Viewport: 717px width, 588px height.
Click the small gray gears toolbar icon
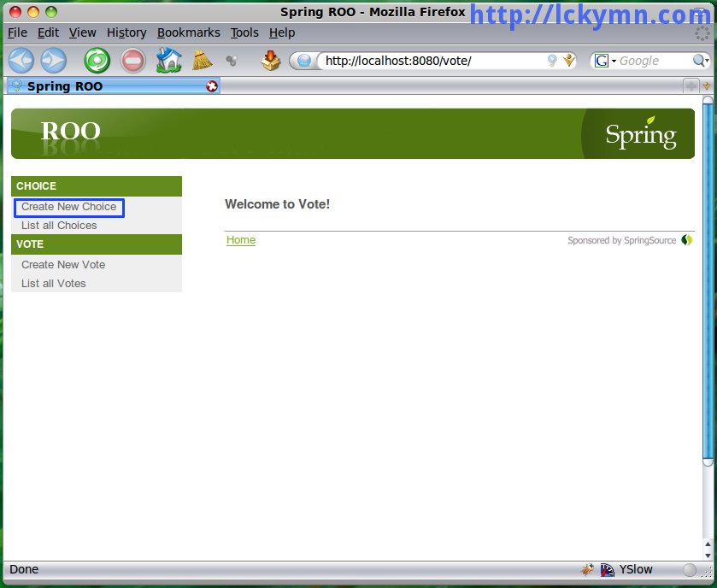point(232,61)
